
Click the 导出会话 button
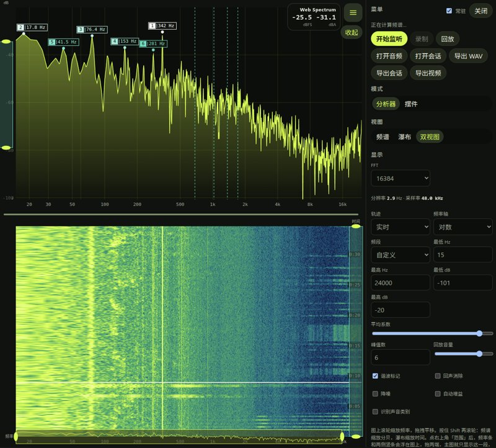pos(389,73)
